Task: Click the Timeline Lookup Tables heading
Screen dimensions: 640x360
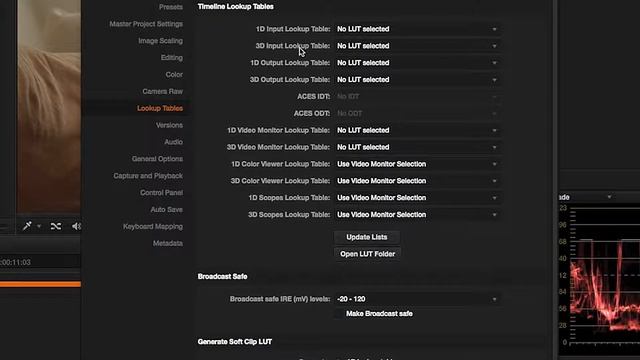Action: (236, 7)
